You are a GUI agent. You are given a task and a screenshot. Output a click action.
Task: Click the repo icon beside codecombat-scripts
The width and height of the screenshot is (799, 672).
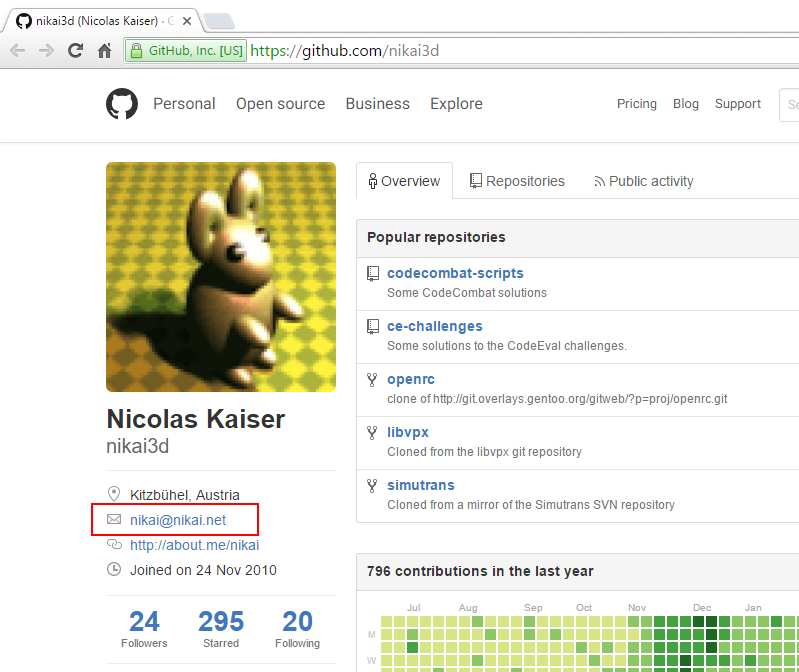(373, 274)
